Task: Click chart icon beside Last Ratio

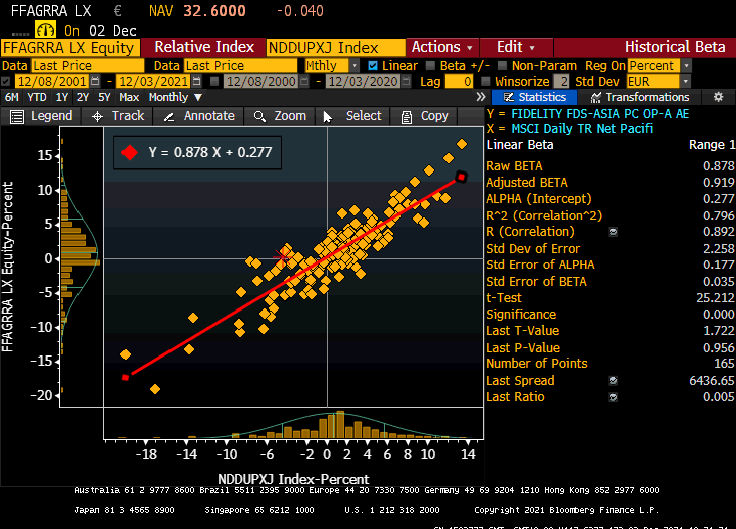Action: pos(613,397)
